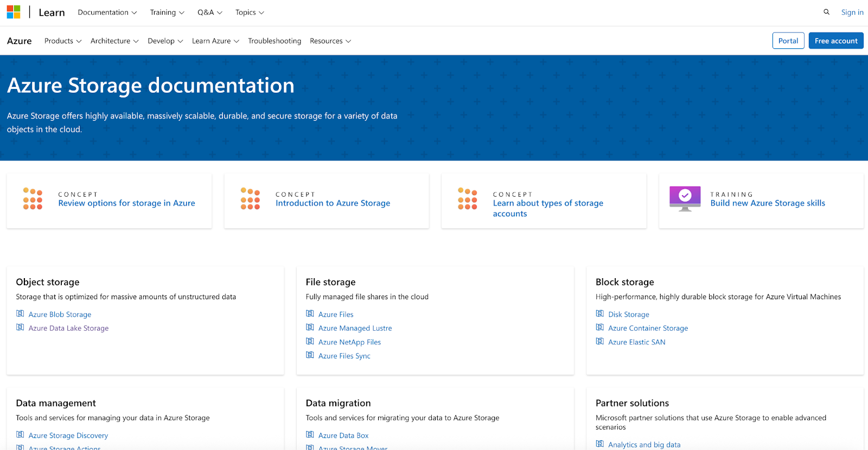Open the Azure Files Sync link
This screenshot has width=868, height=450.
point(344,356)
